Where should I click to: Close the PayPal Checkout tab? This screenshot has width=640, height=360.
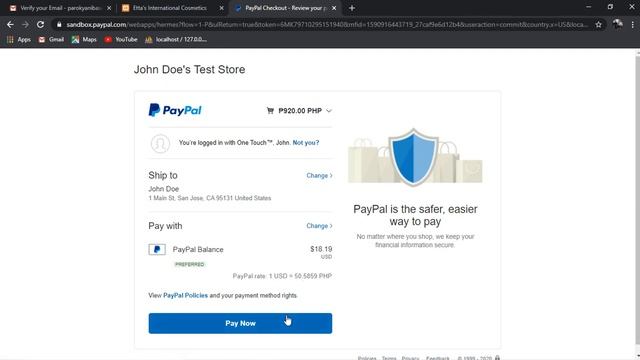point(334,8)
